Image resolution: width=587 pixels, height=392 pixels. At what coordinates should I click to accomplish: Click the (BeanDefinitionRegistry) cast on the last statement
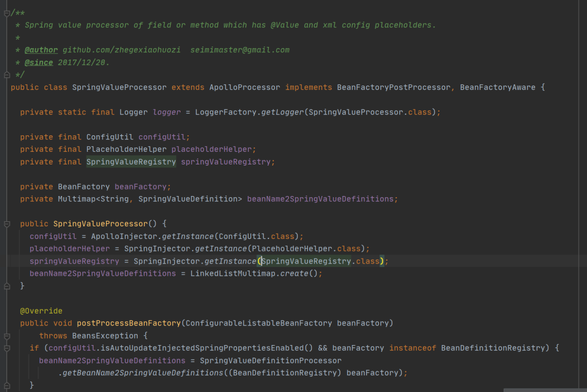(x=285, y=373)
